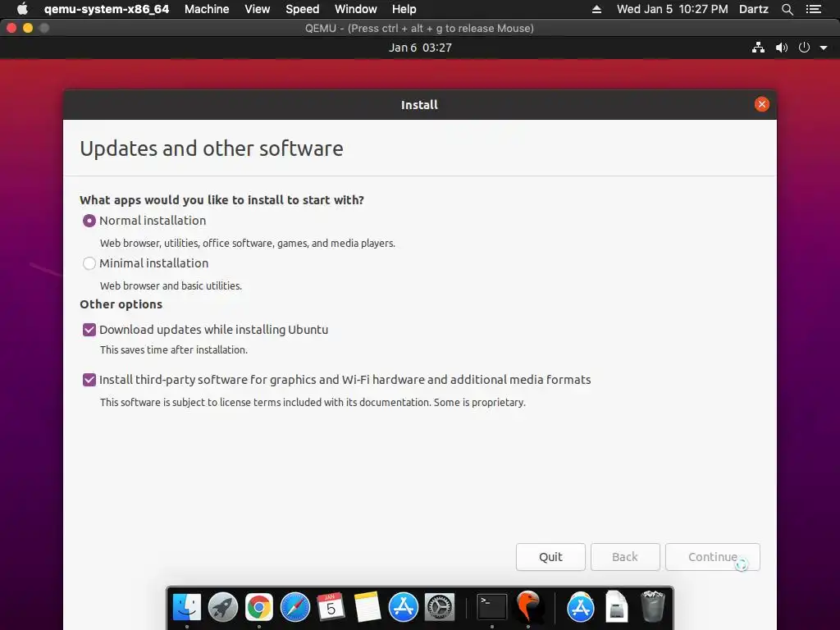
Task: Select Normal installation option
Action: click(x=89, y=221)
